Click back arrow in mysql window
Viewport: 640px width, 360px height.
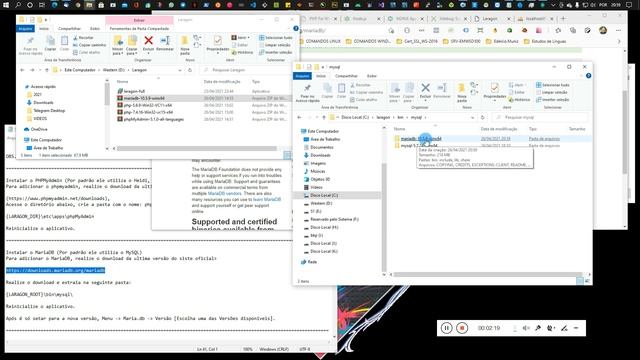tap(299, 117)
